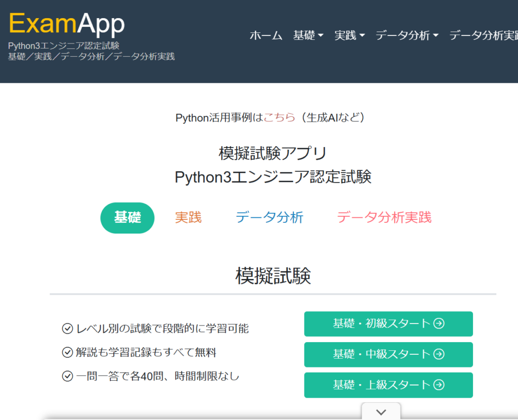
Task: Switch to the blue データ分析 tab
Action: [269, 218]
